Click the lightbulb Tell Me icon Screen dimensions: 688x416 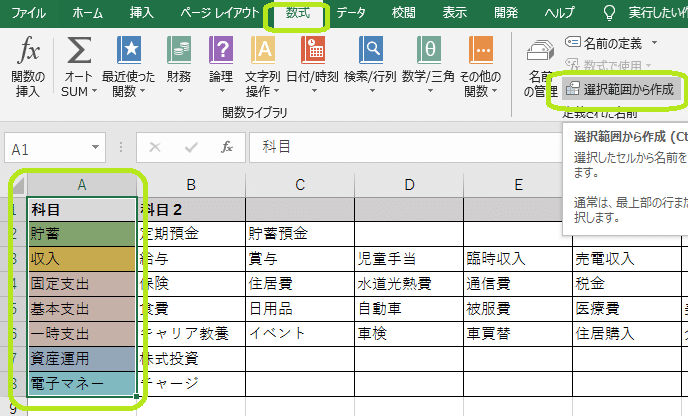click(609, 13)
